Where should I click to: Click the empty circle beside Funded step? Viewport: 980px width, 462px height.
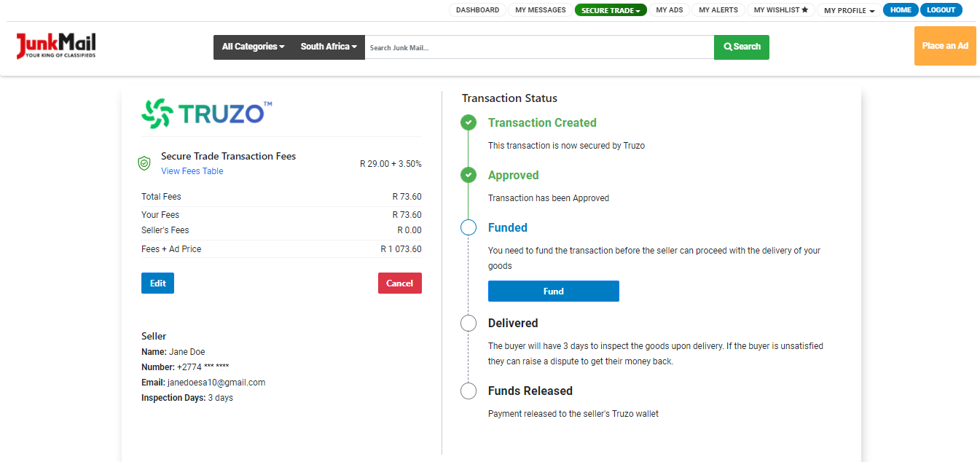(x=469, y=227)
